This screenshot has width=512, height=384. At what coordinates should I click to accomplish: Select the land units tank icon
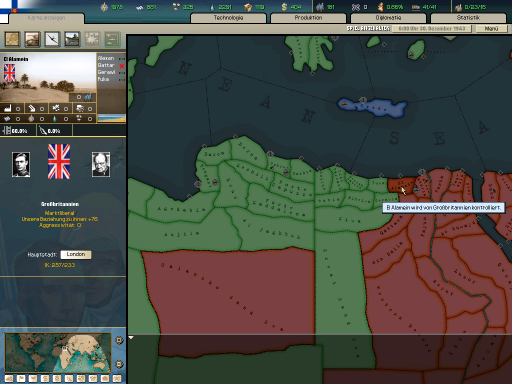[32, 39]
